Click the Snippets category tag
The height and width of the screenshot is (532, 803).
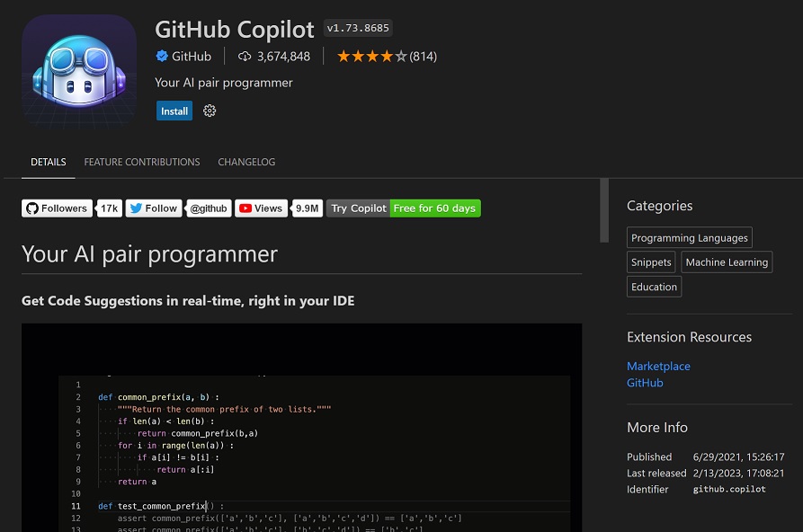click(x=651, y=262)
